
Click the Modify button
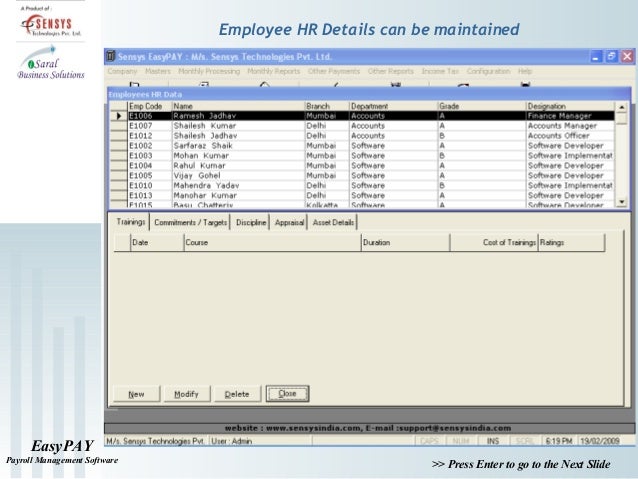click(186, 394)
